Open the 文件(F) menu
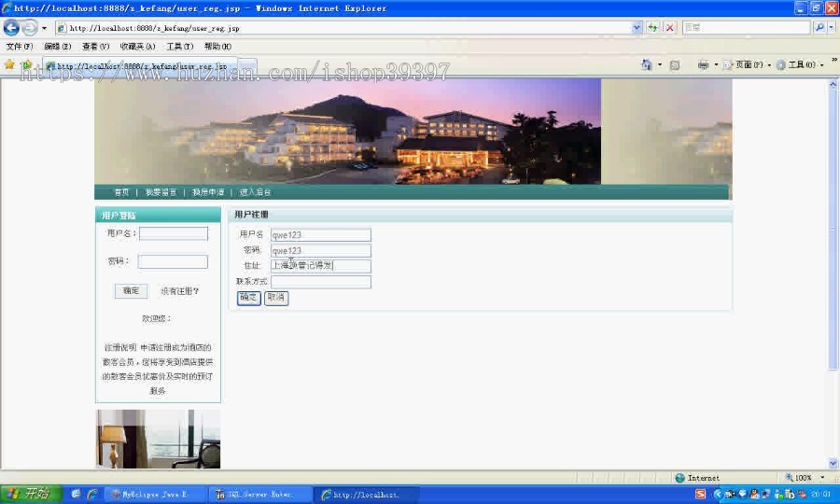This screenshot has height=504, width=840. pyautogui.click(x=20, y=47)
